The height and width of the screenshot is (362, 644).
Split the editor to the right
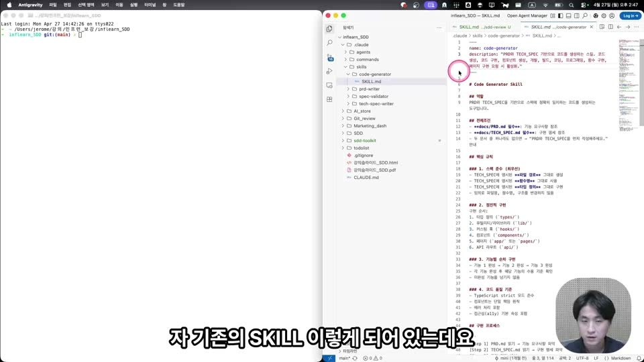(x=610, y=27)
